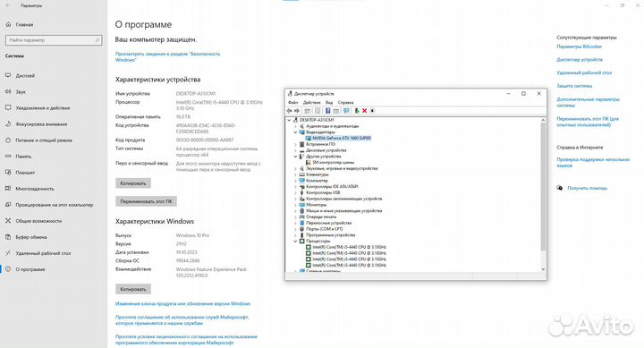Expand Дисковые устройства chevron

pyautogui.click(x=295, y=150)
